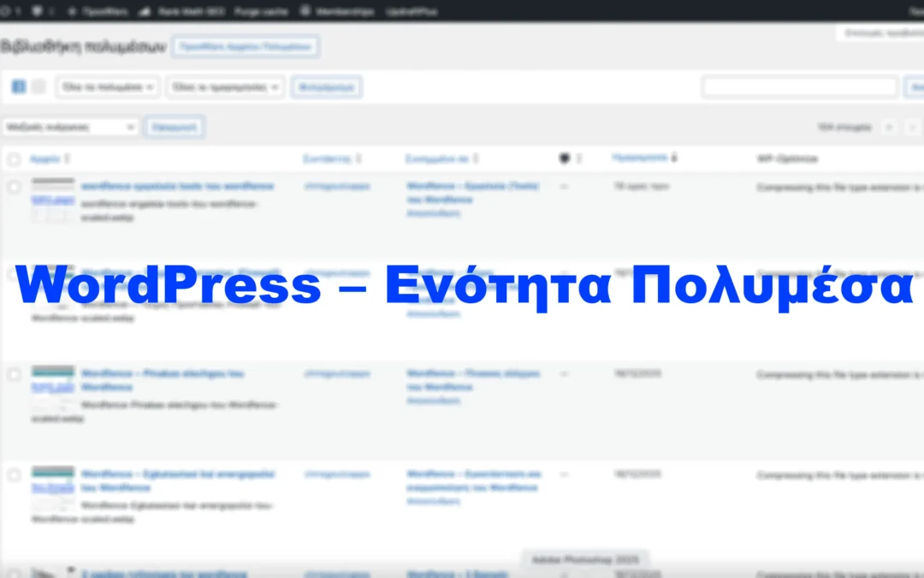Viewport: 924px width, 578px height.
Task: Click author link in Πίνακας ελέγχου row
Action: click(x=337, y=373)
